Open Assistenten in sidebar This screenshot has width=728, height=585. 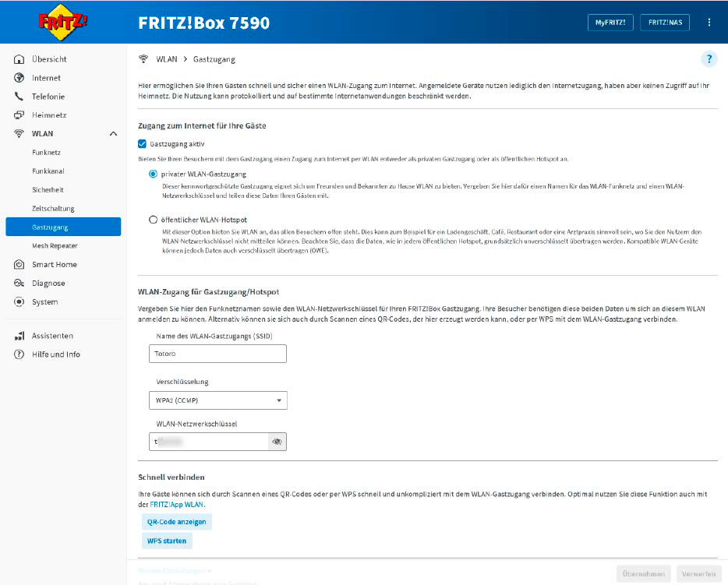pos(52,336)
